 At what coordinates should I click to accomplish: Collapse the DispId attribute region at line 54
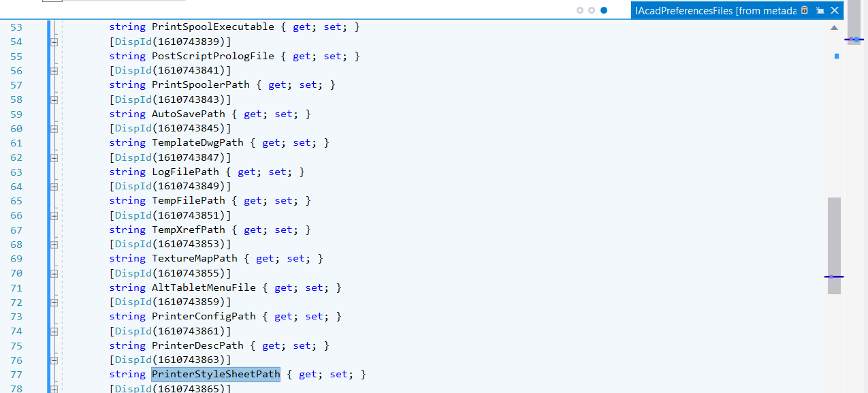coord(54,42)
